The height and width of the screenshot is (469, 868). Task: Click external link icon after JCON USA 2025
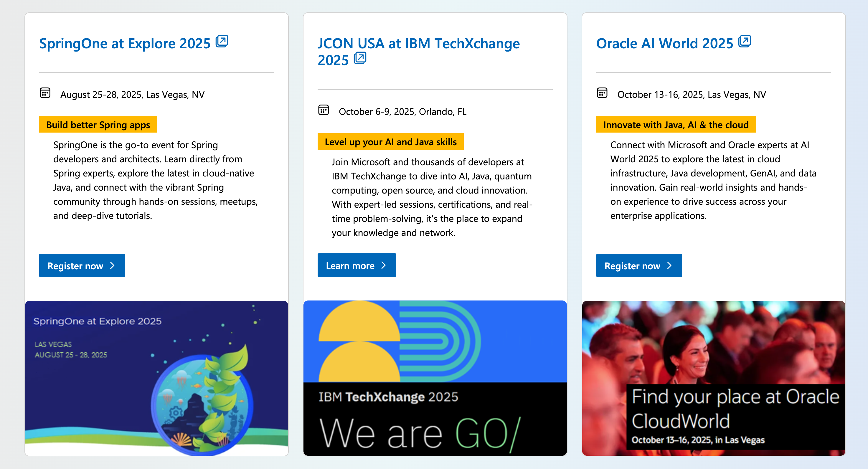coord(360,58)
